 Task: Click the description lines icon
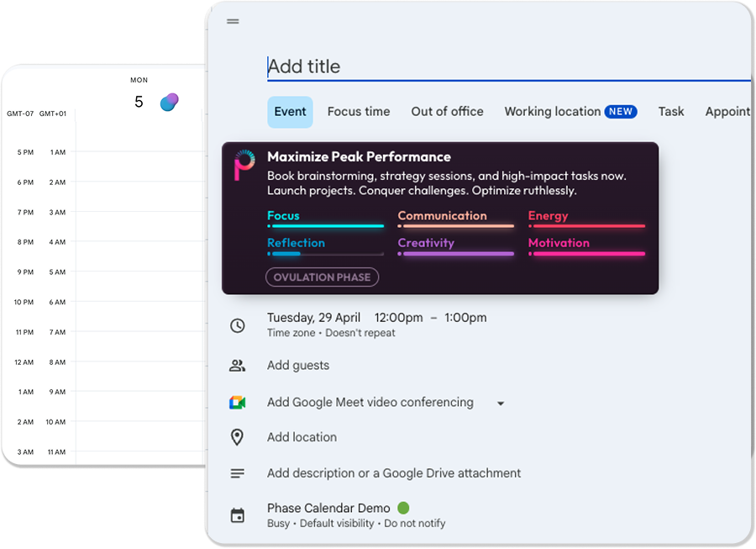point(238,472)
